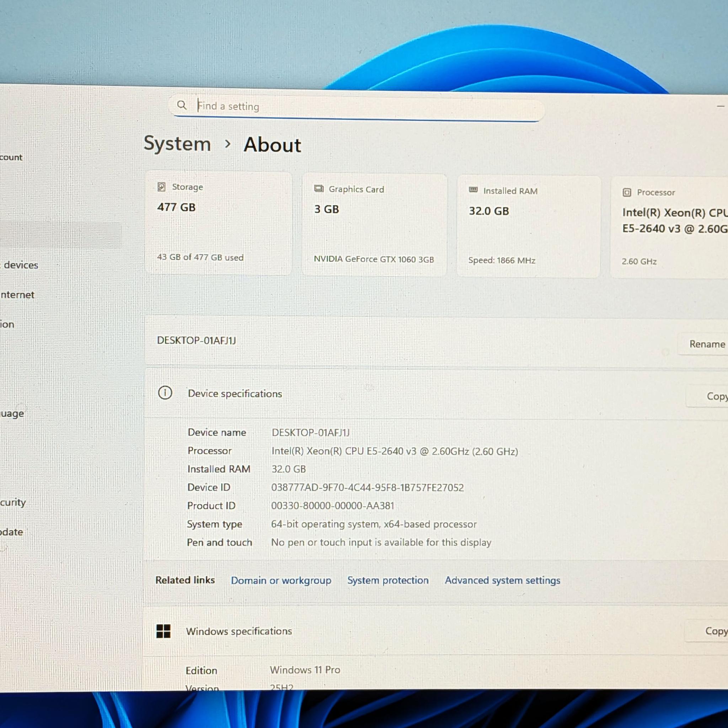Viewport: 728px width, 728px height.
Task: Go back to System in the breadcrumb
Action: coord(177,144)
